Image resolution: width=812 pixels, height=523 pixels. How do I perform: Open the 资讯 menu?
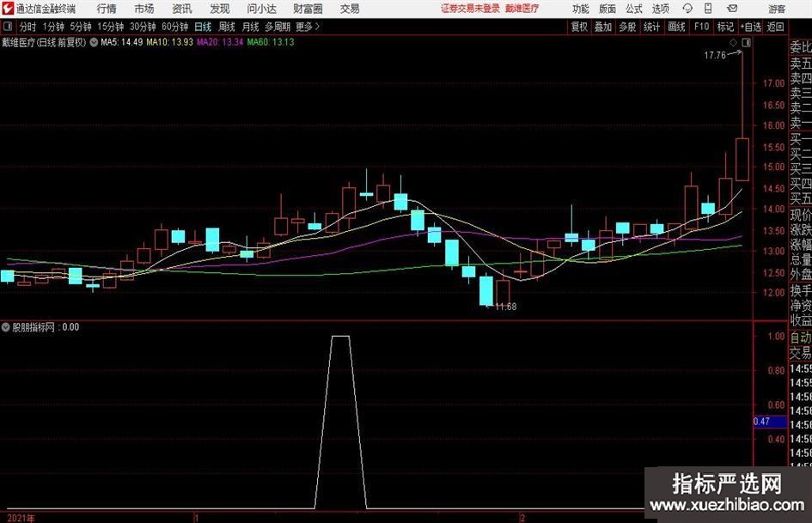click(182, 9)
